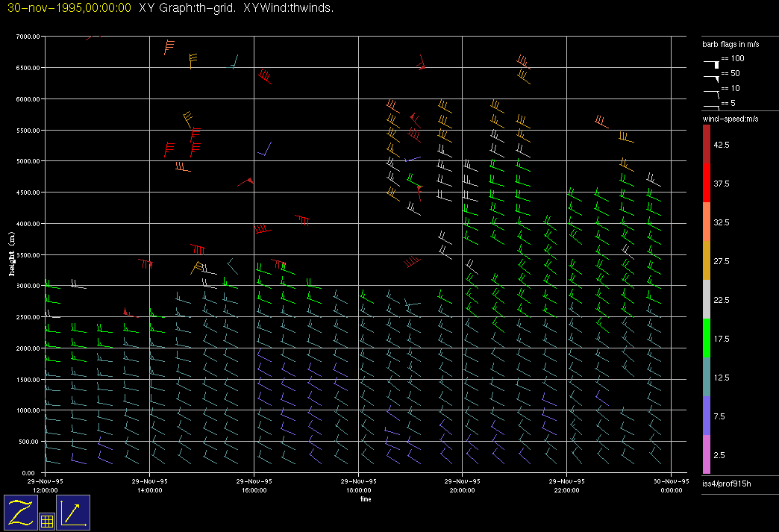
Task: Select the dark red 42.5 color band
Action: point(707,143)
